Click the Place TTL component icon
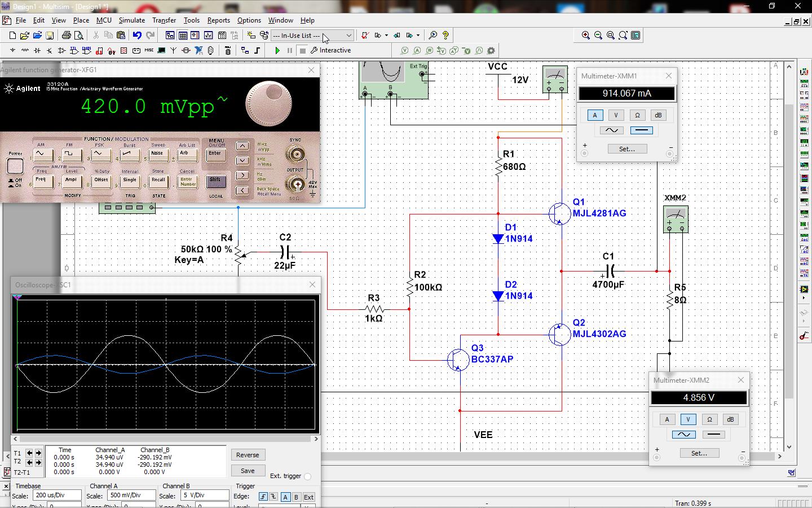Viewport: 812px width, 508px height. tap(74, 50)
